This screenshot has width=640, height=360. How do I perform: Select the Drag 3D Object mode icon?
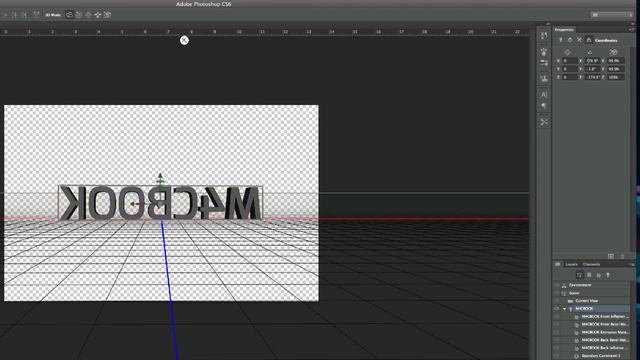(88, 15)
